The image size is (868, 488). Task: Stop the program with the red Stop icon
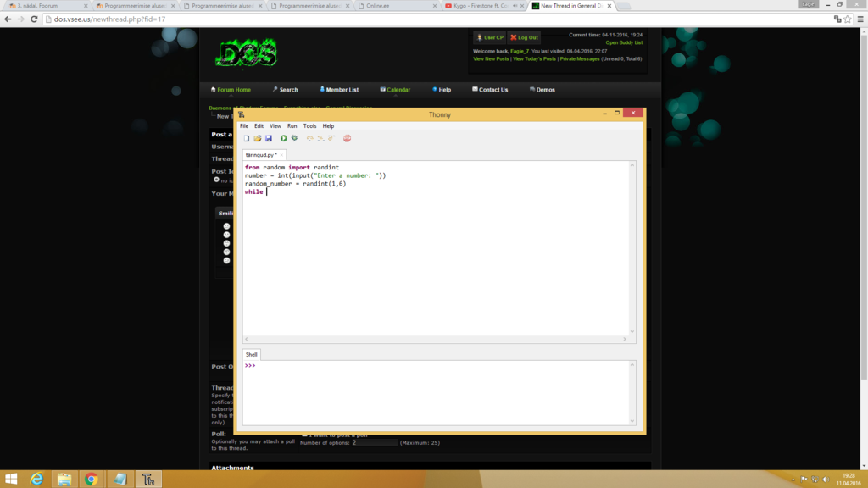[347, 138]
